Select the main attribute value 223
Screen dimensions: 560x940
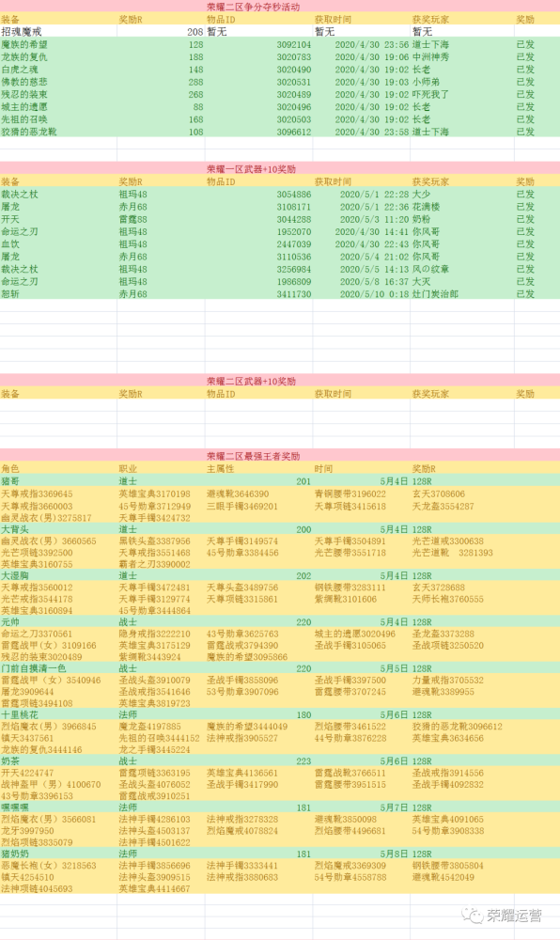click(303, 761)
